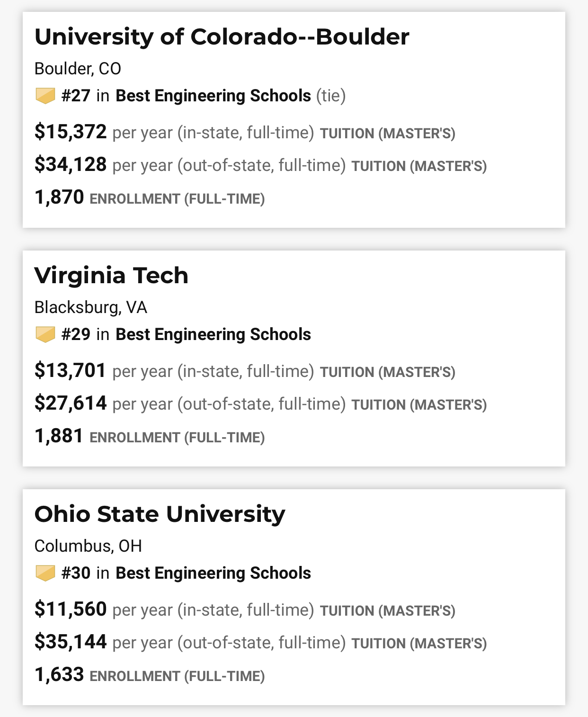Viewport: 588px width, 717px height.
Task: Open University of Colorado--Boulder school page
Action: 222,37
